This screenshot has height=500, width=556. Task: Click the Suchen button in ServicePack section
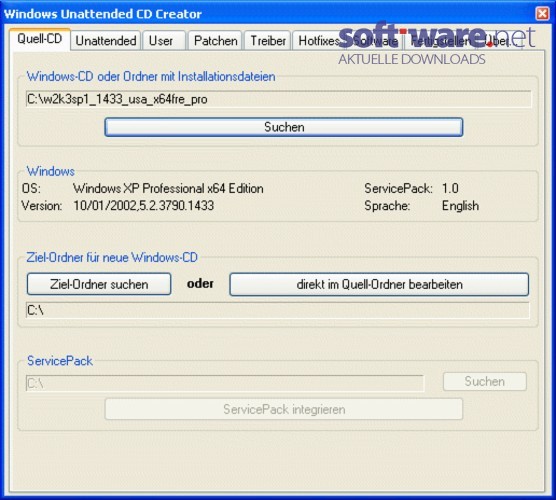(x=484, y=381)
